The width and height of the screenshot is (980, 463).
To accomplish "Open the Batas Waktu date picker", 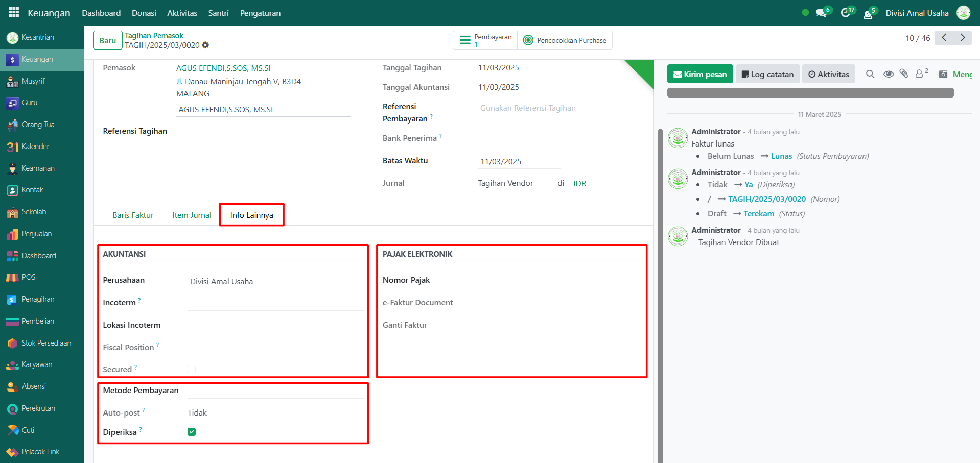I will pyautogui.click(x=519, y=162).
